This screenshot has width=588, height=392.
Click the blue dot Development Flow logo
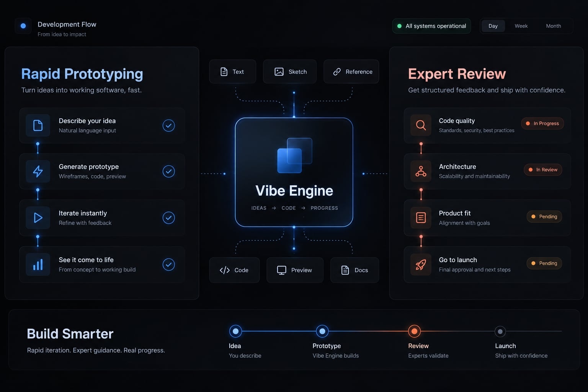coord(23,26)
